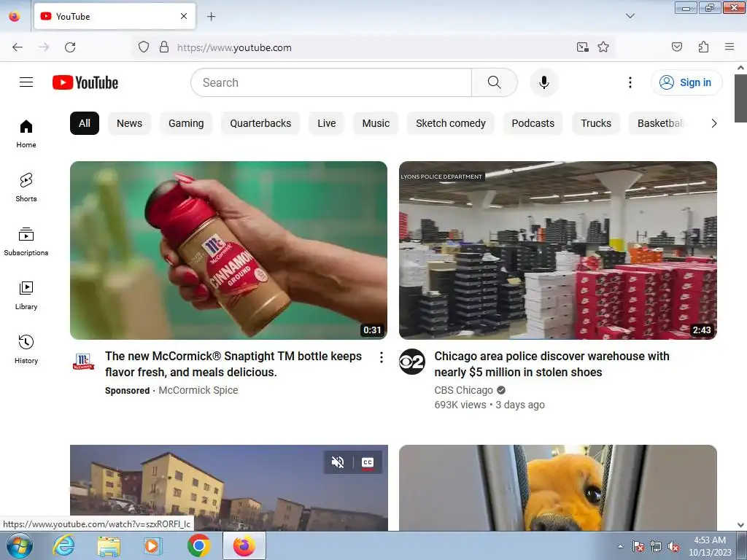Open the CBS Chicago channel name link
The height and width of the screenshot is (560, 747).
click(463, 390)
